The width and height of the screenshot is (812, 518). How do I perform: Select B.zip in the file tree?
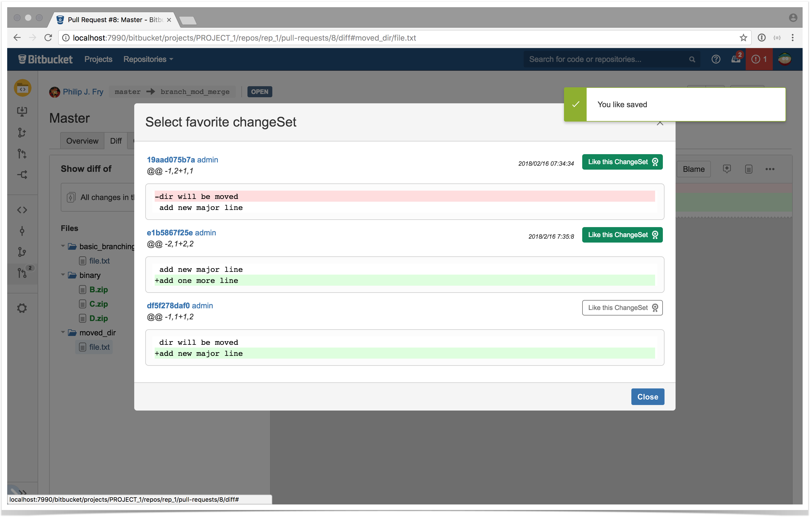click(x=99, y=290)
